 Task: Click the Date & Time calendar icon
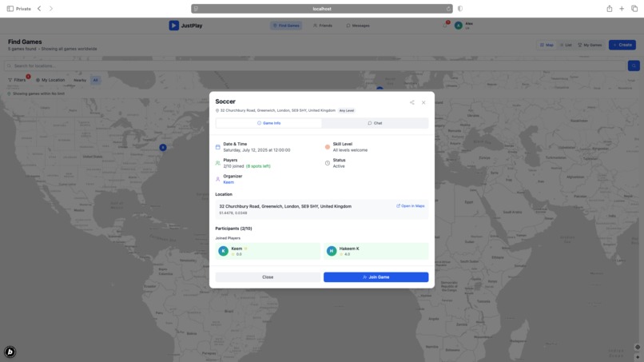(217, 147)
